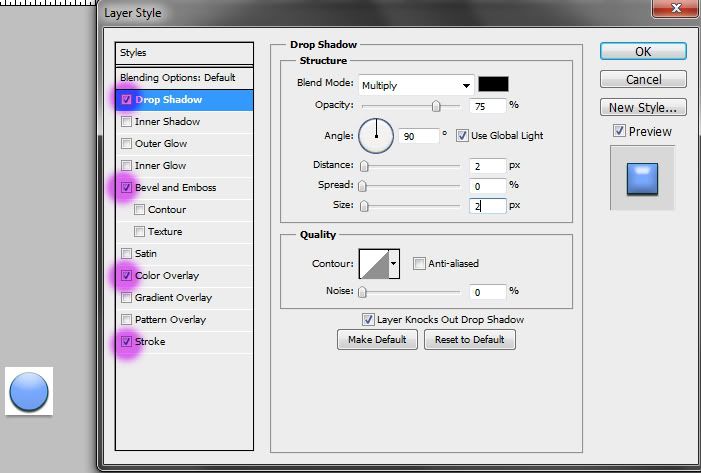Click the New Style... button
The image size is (701, 473).
643,107
